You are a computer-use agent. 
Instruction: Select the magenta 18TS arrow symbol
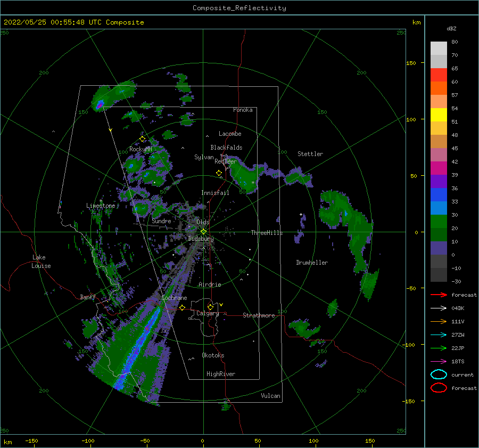point(439,362)
